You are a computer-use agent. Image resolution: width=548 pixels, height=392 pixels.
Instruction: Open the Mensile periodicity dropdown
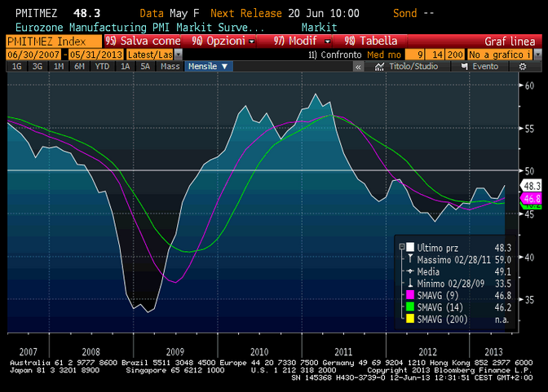click(x=207, y=66)
